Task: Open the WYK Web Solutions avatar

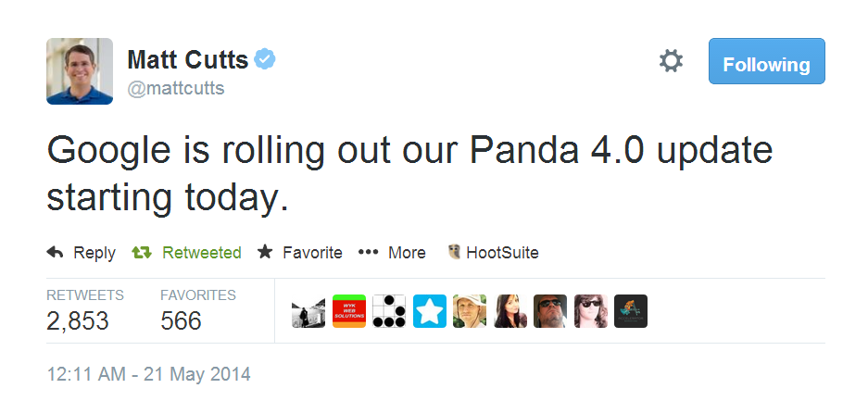Action: coord(348,312)
